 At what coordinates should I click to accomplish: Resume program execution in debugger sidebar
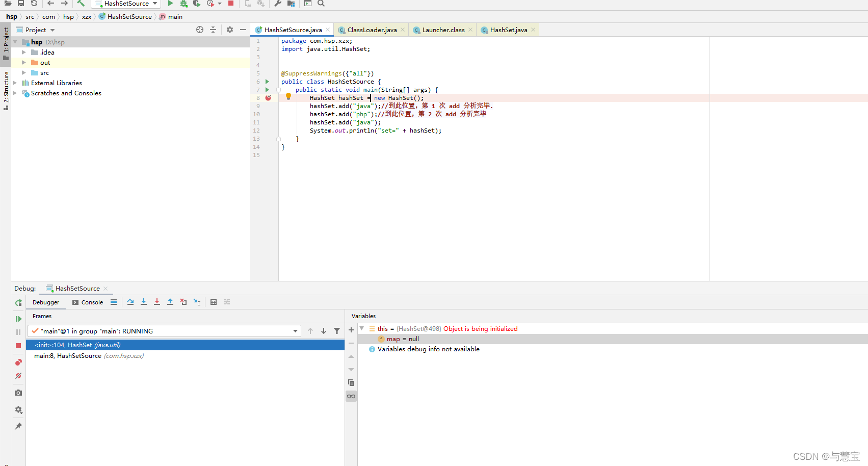[18, 319]
